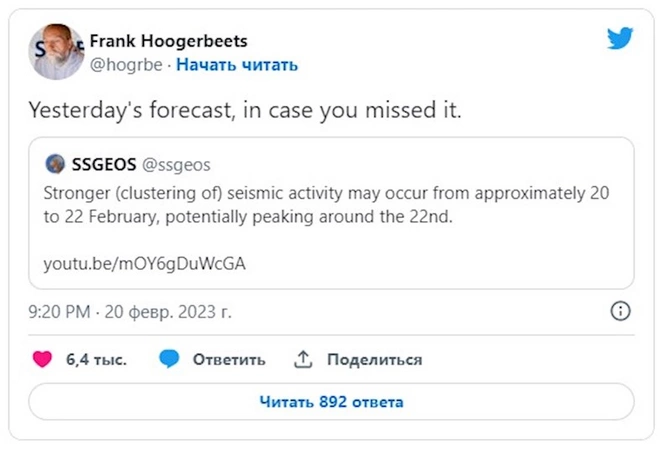670x451 pixels.
Task: Click the Twitter bird logo
Action: (620, 38)
